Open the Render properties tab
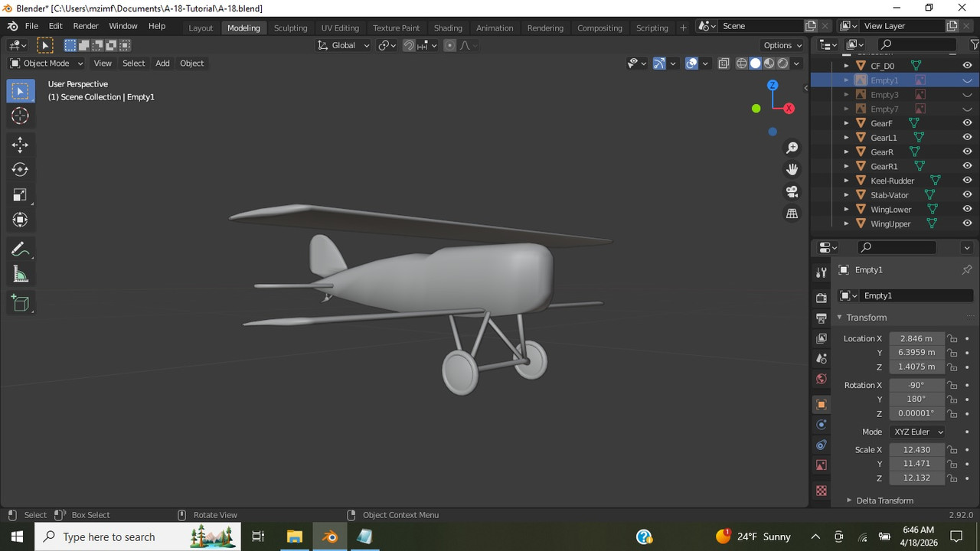Screen dimensions: 980x551 pyautogui.click(x=822, y=298)
